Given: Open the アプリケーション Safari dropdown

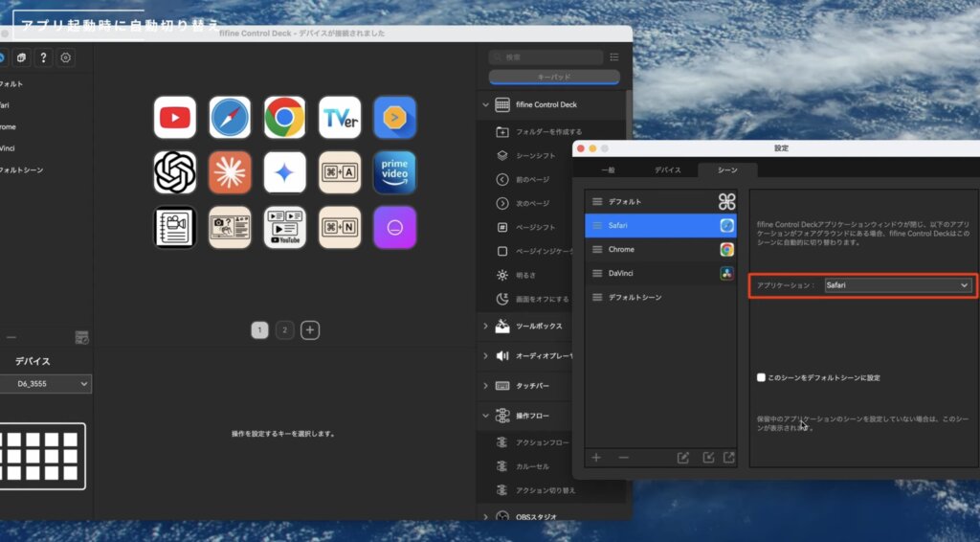Looking at the screenshot, I should [898, 285].
